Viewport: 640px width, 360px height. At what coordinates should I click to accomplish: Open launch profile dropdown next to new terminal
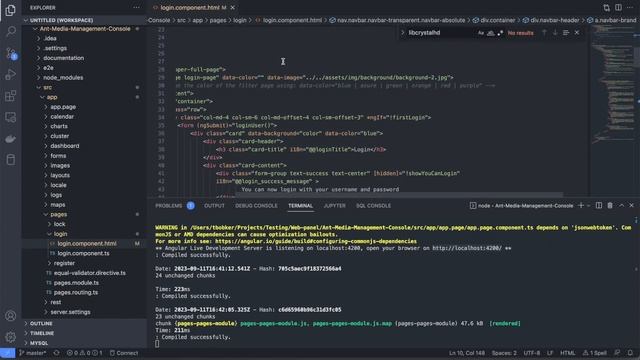(x=589, y=206)
